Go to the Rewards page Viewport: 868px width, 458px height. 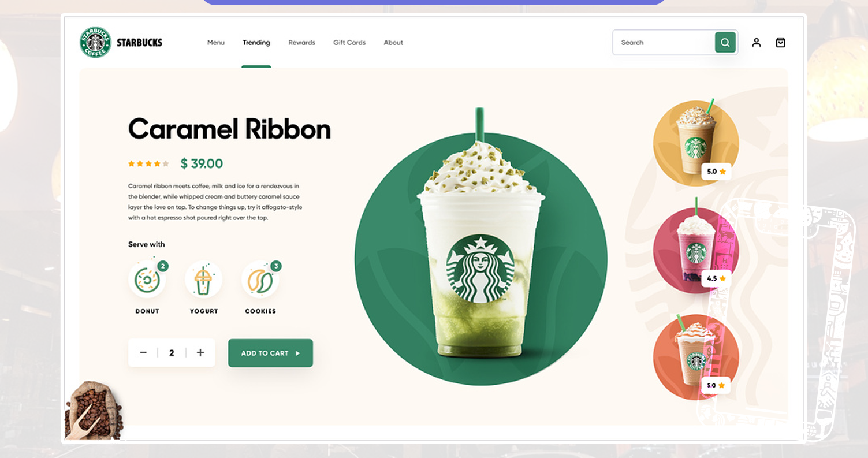(x=301, y=43)
